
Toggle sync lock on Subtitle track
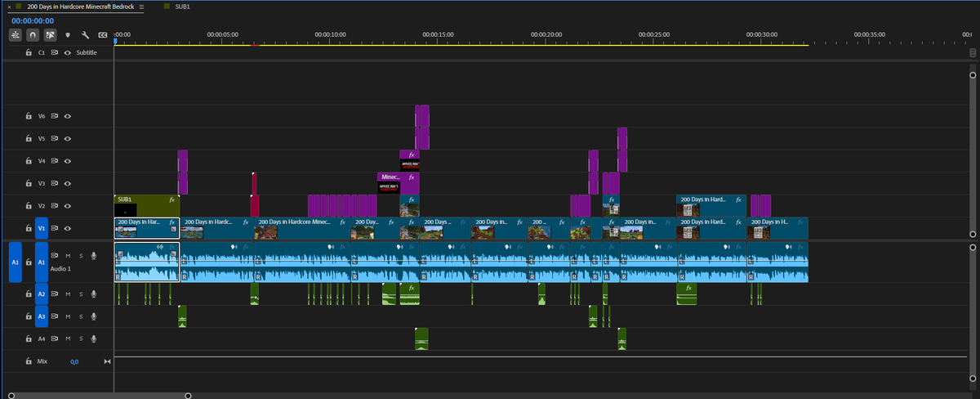(x=55, y=52)
